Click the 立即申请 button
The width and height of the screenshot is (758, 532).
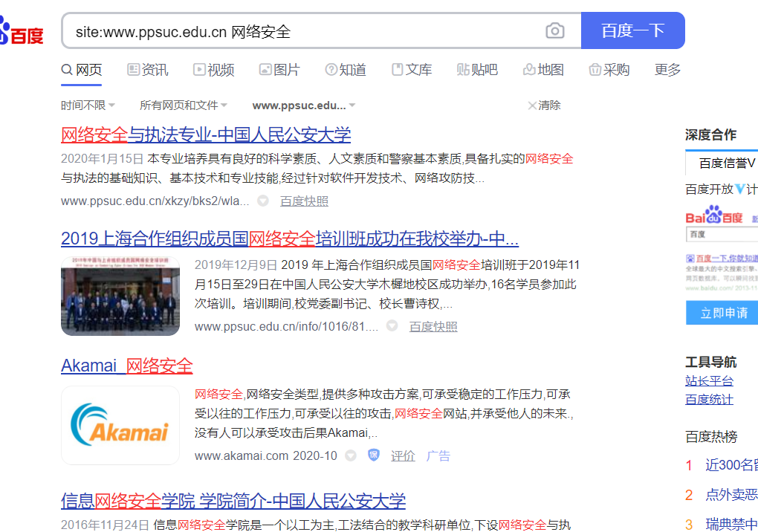(722, 313)
